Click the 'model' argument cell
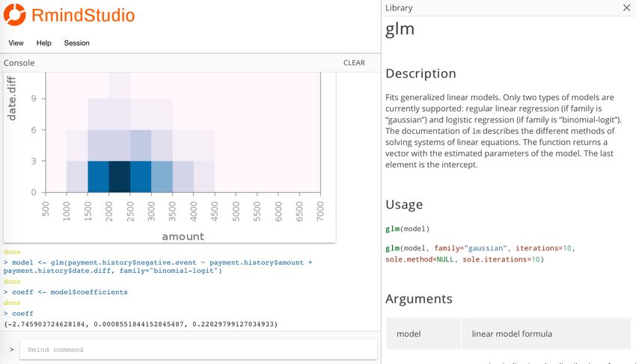The height and width of the screenshot is (364, 636). click(424, 333)
